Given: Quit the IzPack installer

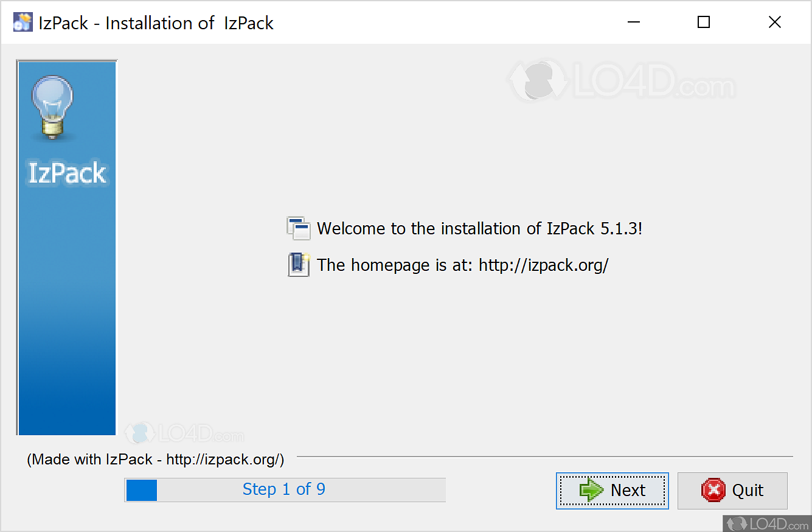Looking at the screenshot, I should [732, 491].
